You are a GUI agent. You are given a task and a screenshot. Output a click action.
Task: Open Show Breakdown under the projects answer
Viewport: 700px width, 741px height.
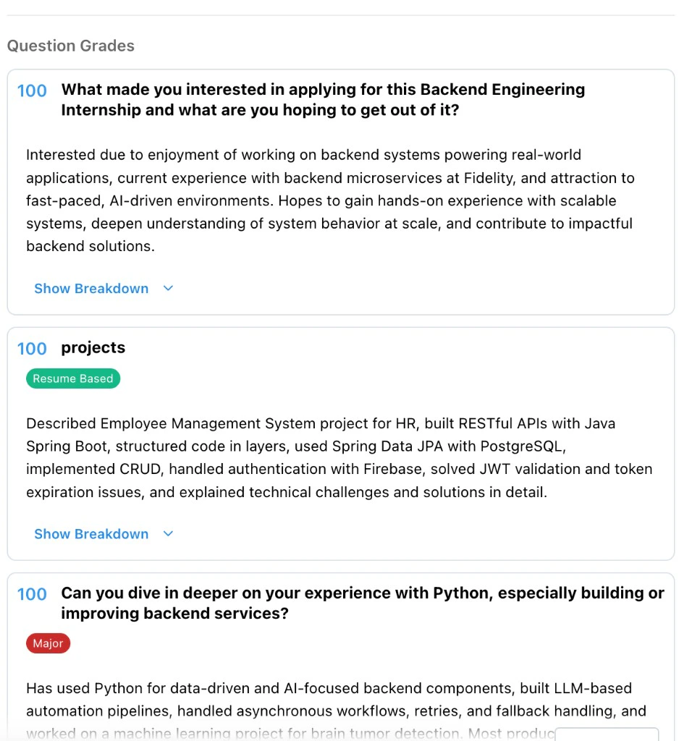click(91, 534)
